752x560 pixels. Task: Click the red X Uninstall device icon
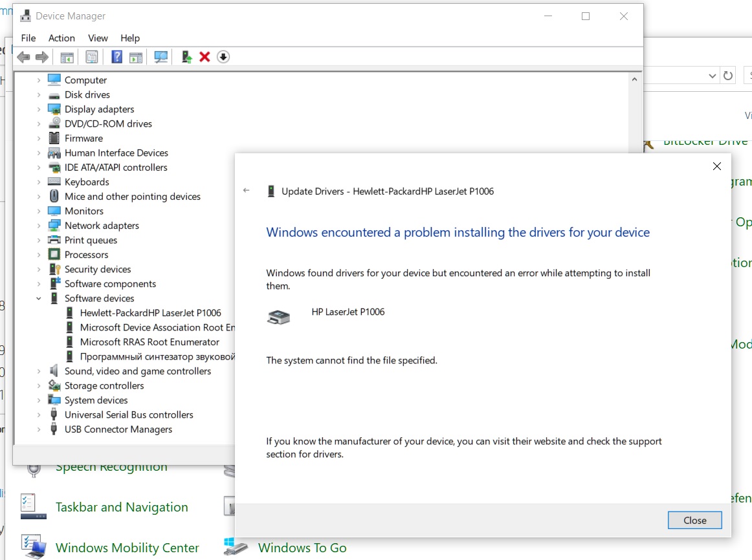[x=205, y=57]
